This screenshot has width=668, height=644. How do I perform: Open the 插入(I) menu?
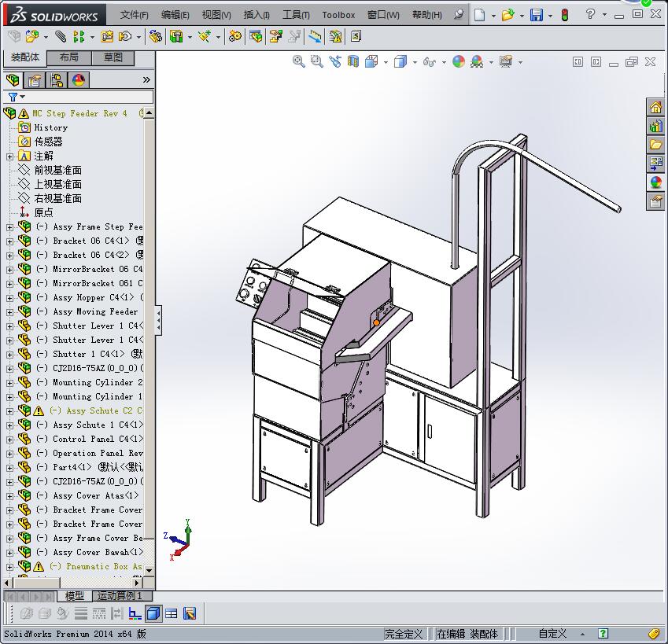(256, 15)
